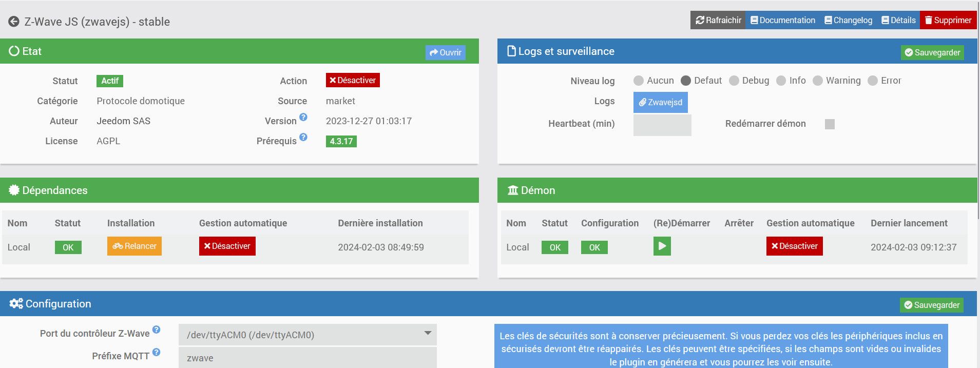
Task: Relaunch dependencies installation with Relancer
Action: pos(134,246)
